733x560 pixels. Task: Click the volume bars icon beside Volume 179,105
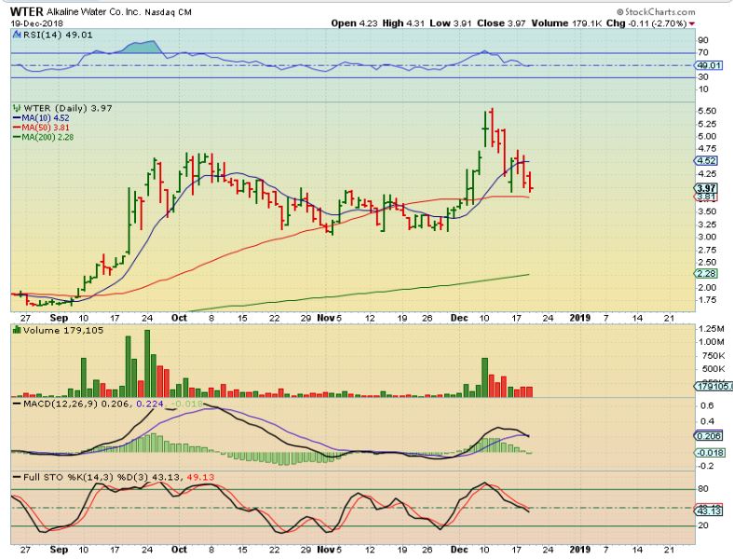tap(17, 330)
